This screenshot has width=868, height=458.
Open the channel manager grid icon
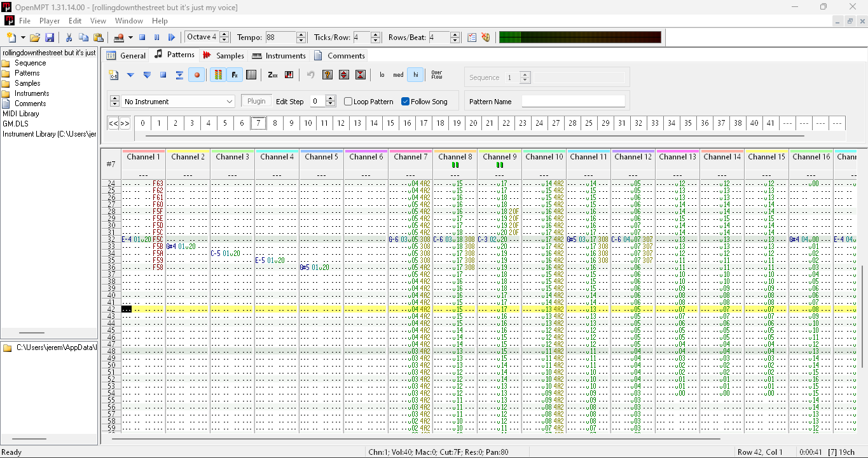click(x=251, y=75)
